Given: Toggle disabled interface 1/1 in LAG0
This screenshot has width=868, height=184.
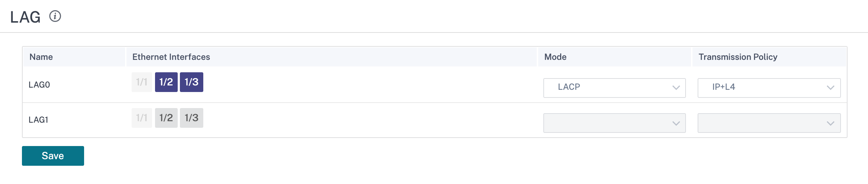Looking at the screenshot, I should click(142, 82).
